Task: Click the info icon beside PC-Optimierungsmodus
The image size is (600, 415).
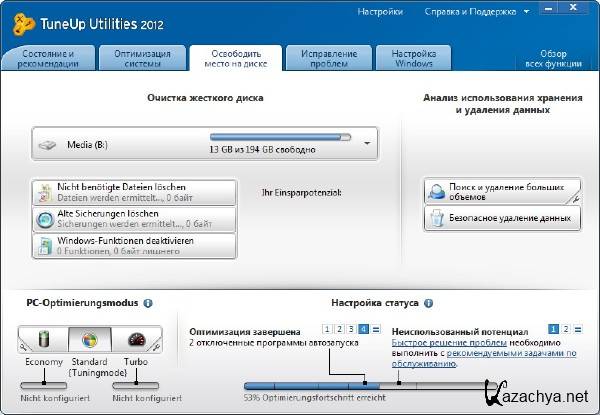Action: [x=148, y=302]
